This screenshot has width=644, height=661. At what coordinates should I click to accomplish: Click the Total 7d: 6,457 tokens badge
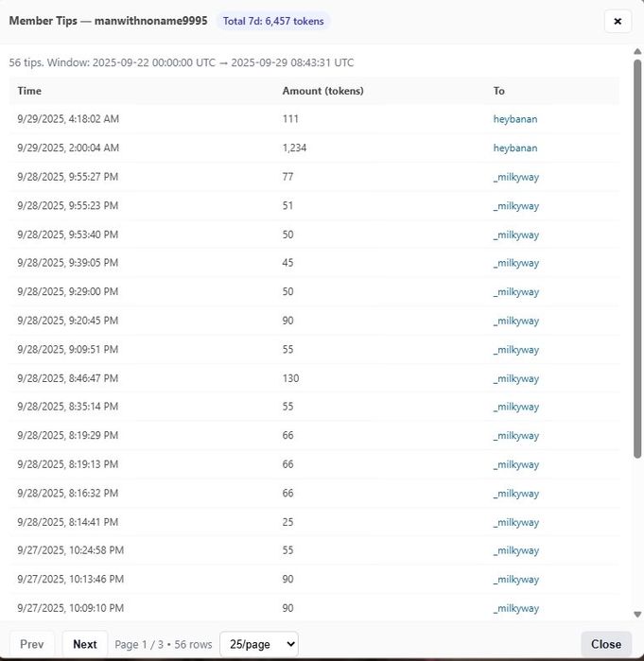pos(273,21)
